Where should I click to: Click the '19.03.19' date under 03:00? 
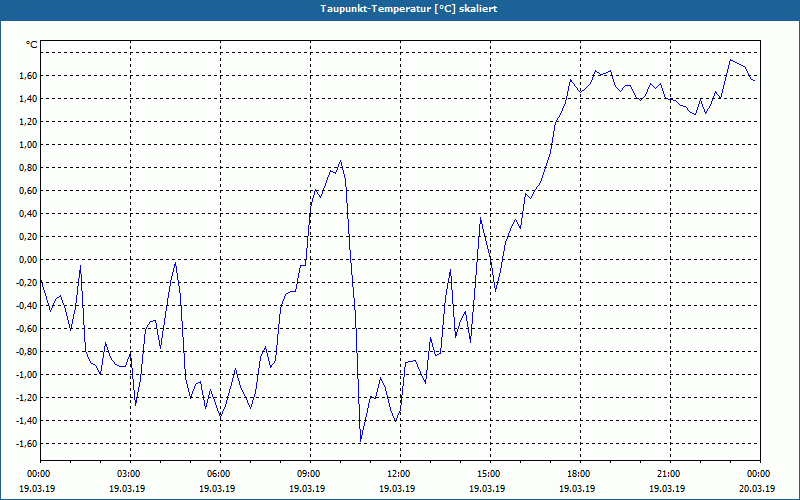[127, 488]
